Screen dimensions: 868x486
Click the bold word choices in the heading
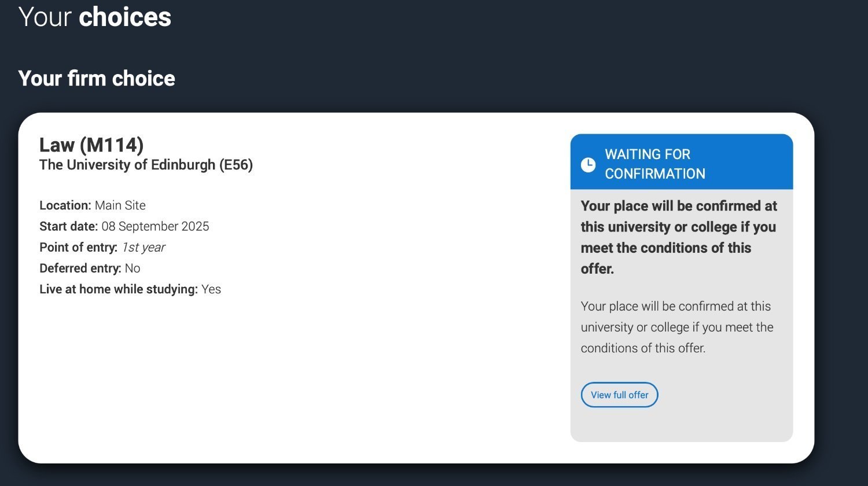[125, 17]
